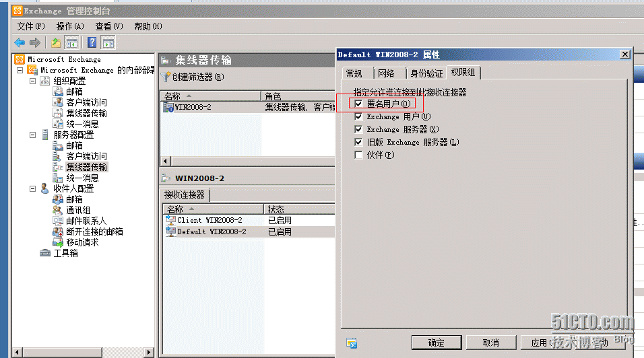Uncheck 匿名用户 permission group
644x358 pixels.
[x=358, y=104]
